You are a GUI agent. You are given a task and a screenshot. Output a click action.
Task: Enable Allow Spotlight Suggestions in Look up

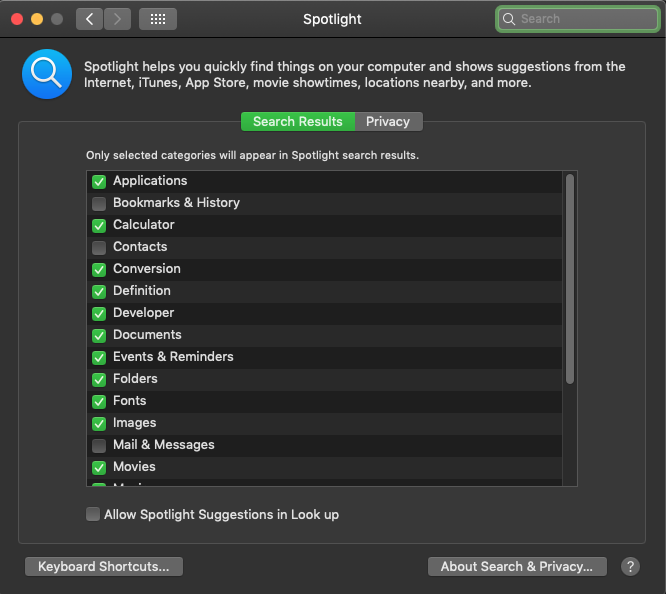pyautogui.click(x=93, y=514)
